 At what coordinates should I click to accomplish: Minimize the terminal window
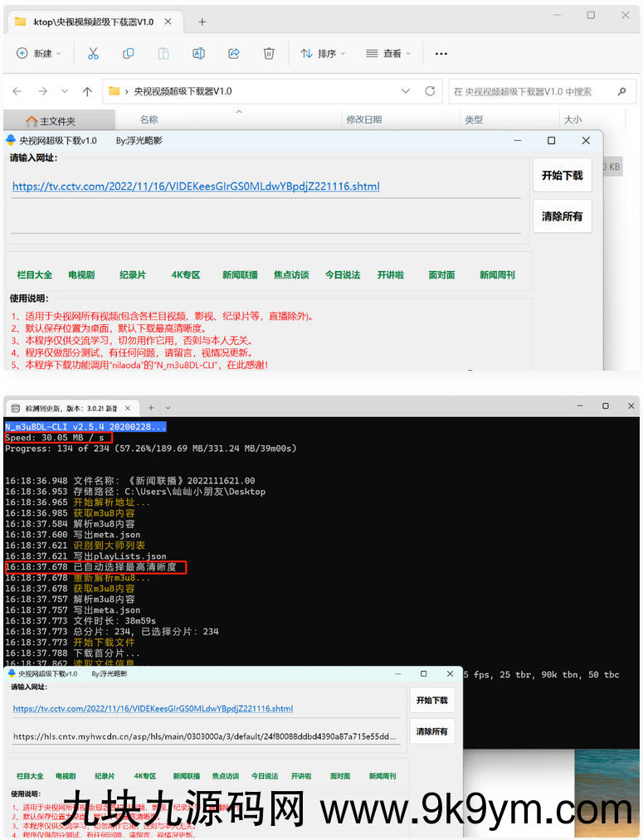coord(580,406)
